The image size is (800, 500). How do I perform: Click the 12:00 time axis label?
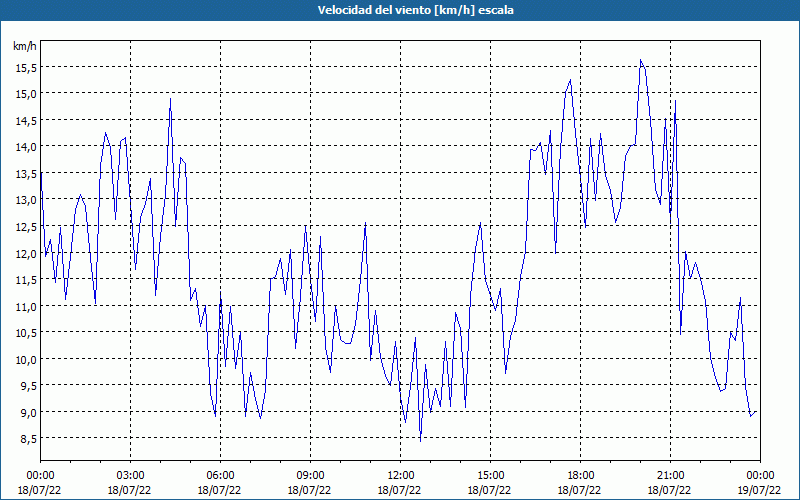[400, 476]
